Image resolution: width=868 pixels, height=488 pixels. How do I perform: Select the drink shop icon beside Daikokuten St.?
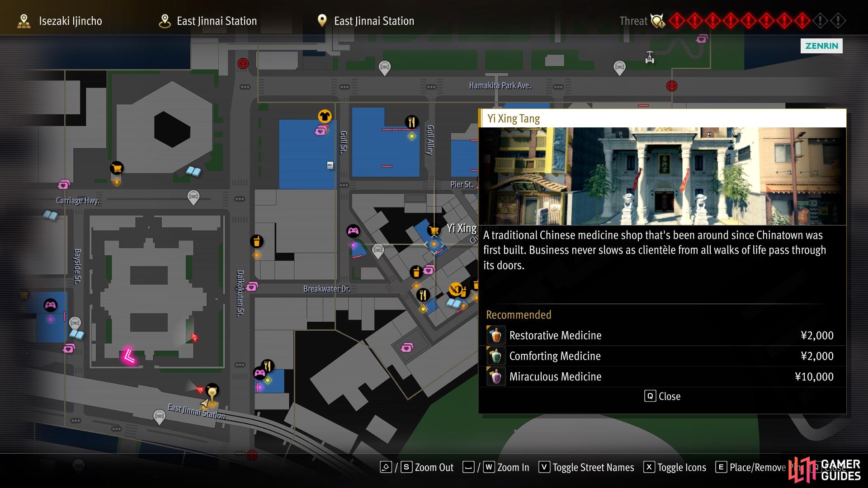coord(257,241)
